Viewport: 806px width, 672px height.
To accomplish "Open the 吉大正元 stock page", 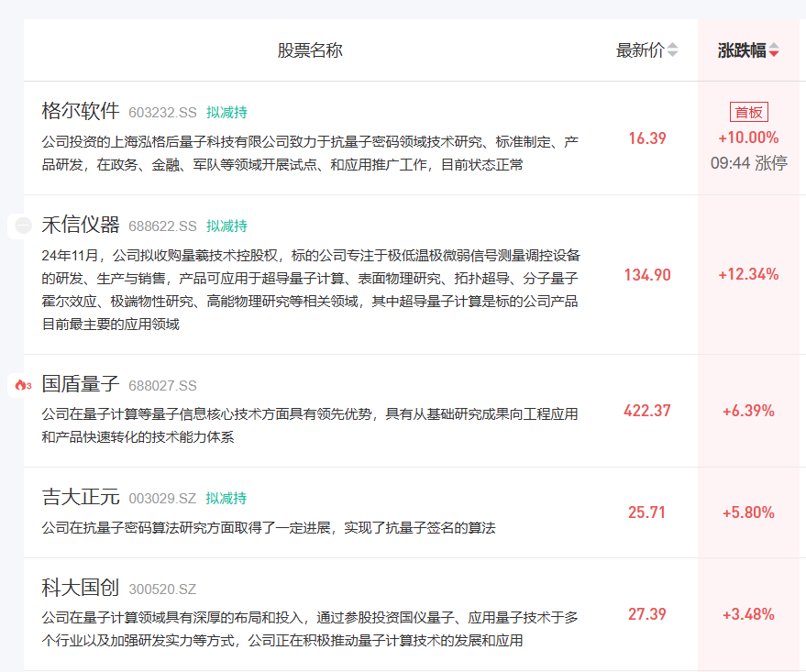I will (81, 498).
